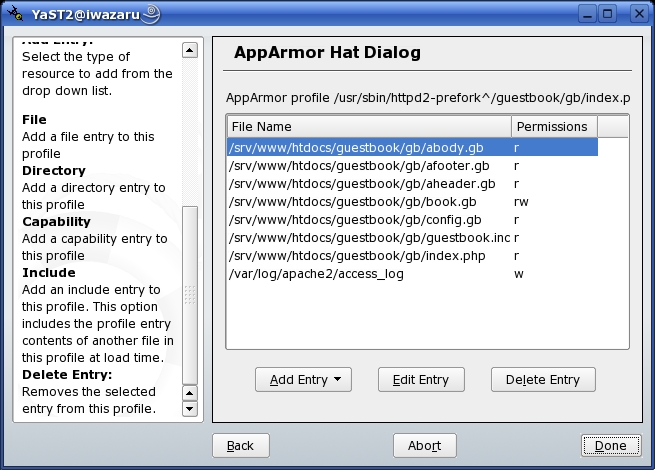Open the Add Entry dropdown menu
Screen dimensions: 655x470
(x=303, y=380)
